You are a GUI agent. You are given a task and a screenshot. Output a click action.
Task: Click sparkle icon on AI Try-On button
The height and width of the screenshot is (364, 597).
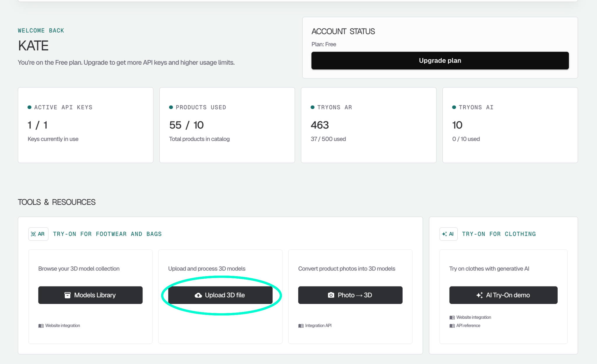[479, 295]
